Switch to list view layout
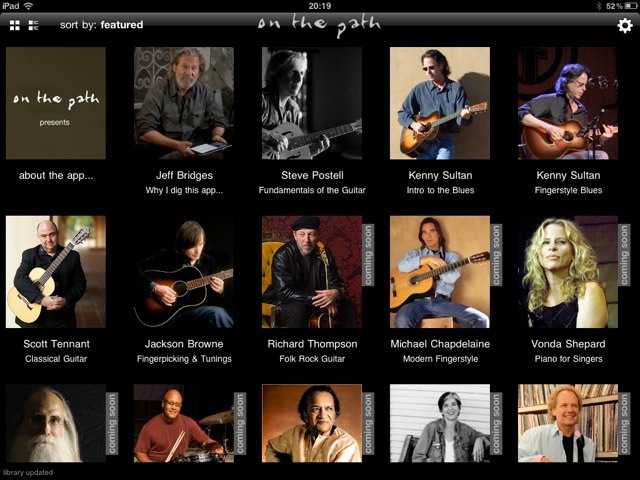This screenshot has height=480, width=640. click(33, 25)
